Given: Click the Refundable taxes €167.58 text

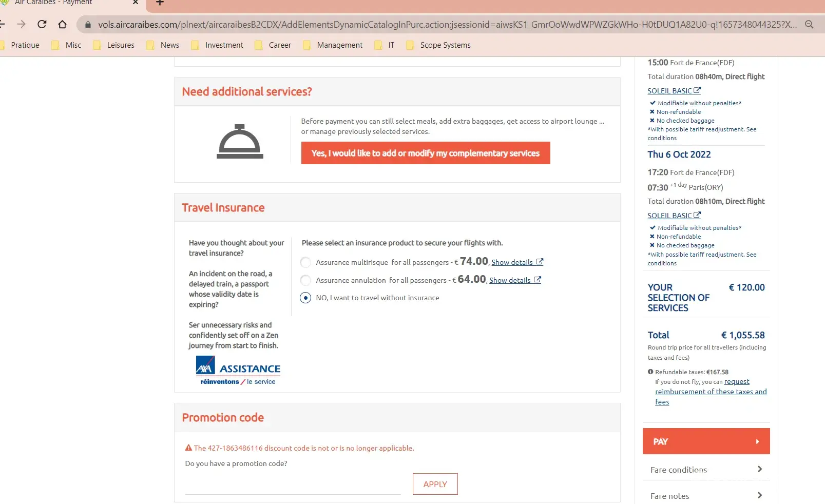Looking at the screenshot, I should (x=692, y=372).
